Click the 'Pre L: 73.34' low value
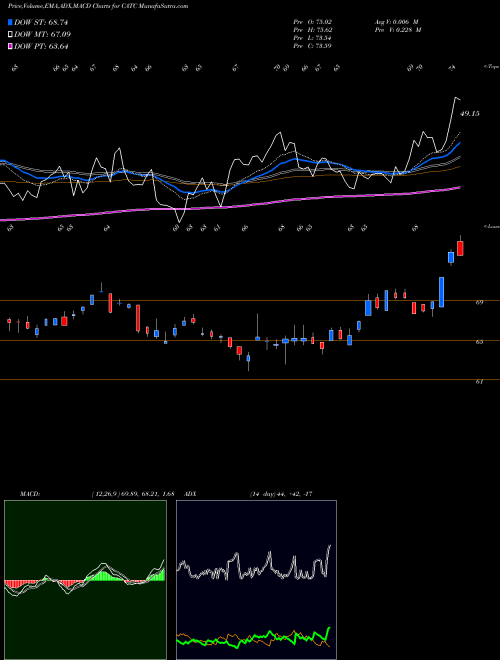The height and width of the screenshot is (660, 500). point(312,38)
